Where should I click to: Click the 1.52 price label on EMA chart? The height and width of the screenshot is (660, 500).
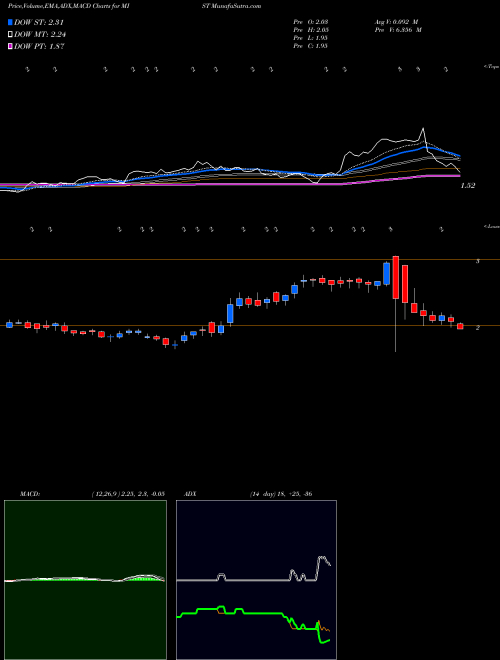[x=468, y=186]
